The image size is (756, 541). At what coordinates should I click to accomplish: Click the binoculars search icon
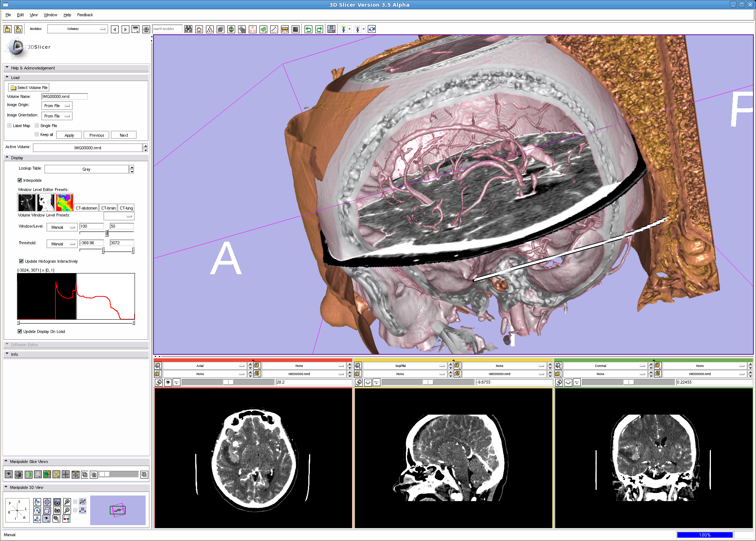point(188,30)
